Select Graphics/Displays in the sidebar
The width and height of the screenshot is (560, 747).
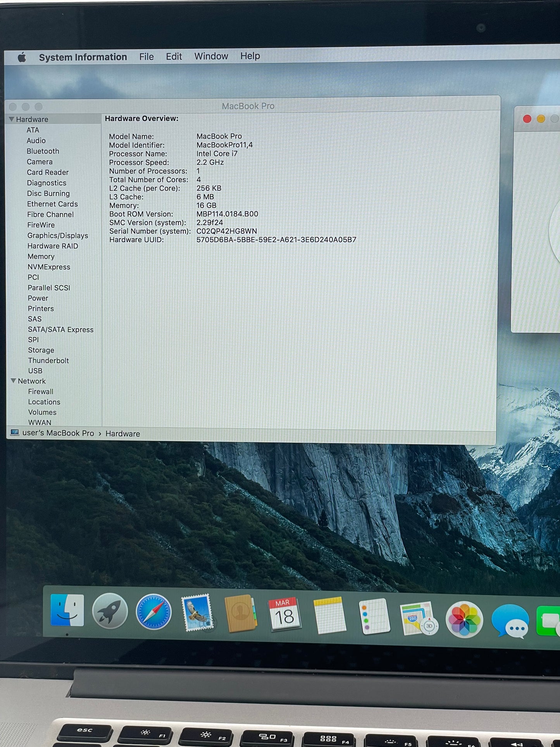click(x=58, y=235)
